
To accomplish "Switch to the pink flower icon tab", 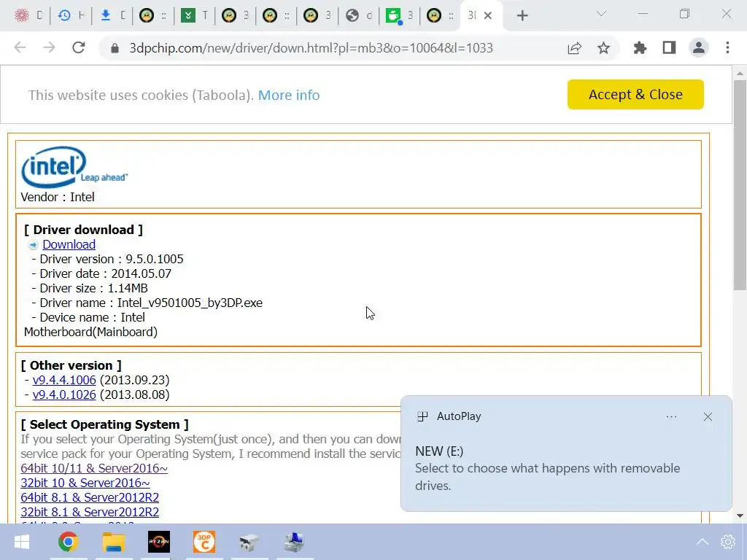I will 21,16.
